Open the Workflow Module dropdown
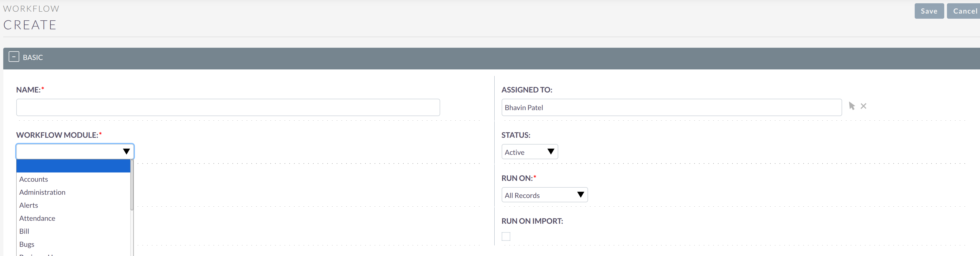The height and width of the screenshot is (256, 980). point(75,151)
